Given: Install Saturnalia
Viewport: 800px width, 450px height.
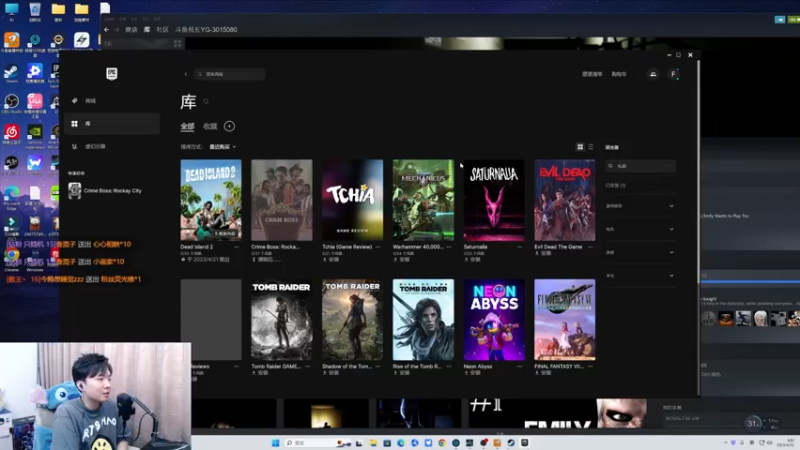Looking at the screenshot, I should point(472,259).
